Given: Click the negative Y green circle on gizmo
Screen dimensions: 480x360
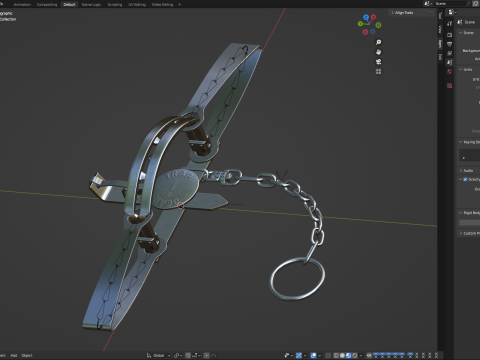Looking at the screenshot, I should coord(378,25).
